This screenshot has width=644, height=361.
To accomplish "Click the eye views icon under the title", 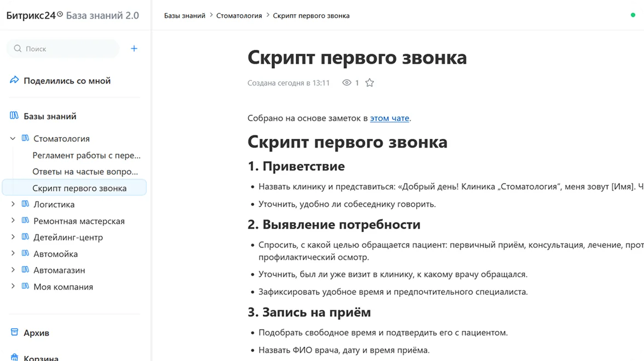I will 347,83.
